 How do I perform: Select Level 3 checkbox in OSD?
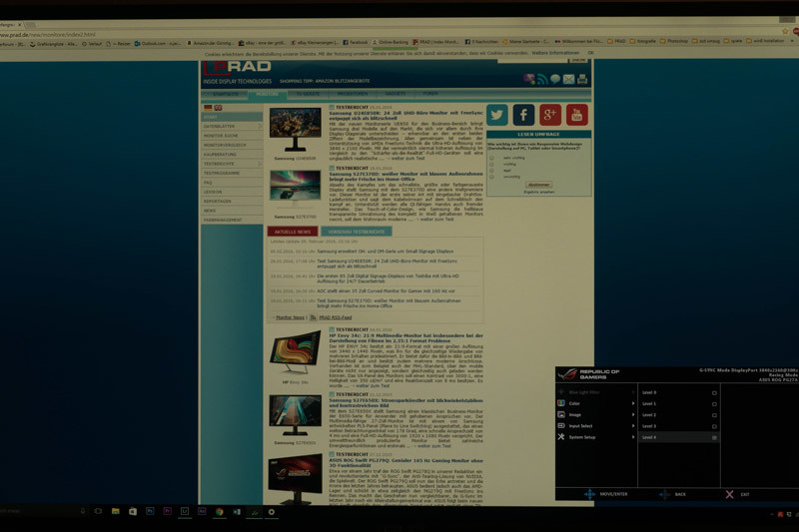(714, 426)
